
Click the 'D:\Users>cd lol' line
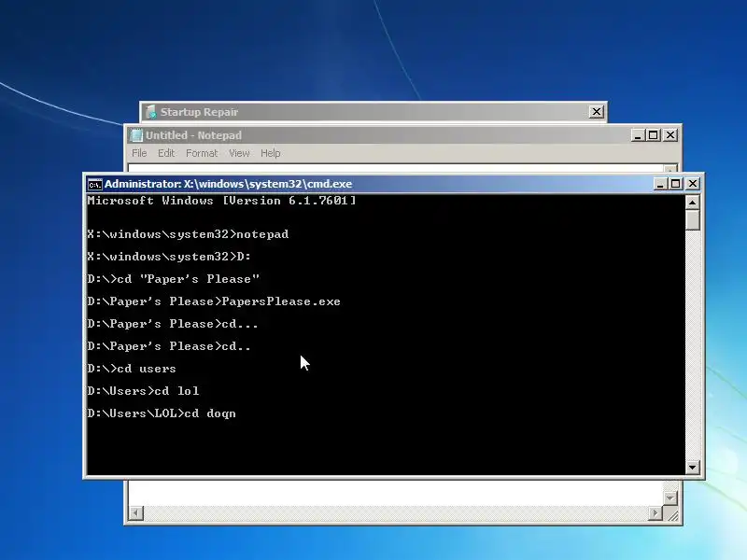144,391
